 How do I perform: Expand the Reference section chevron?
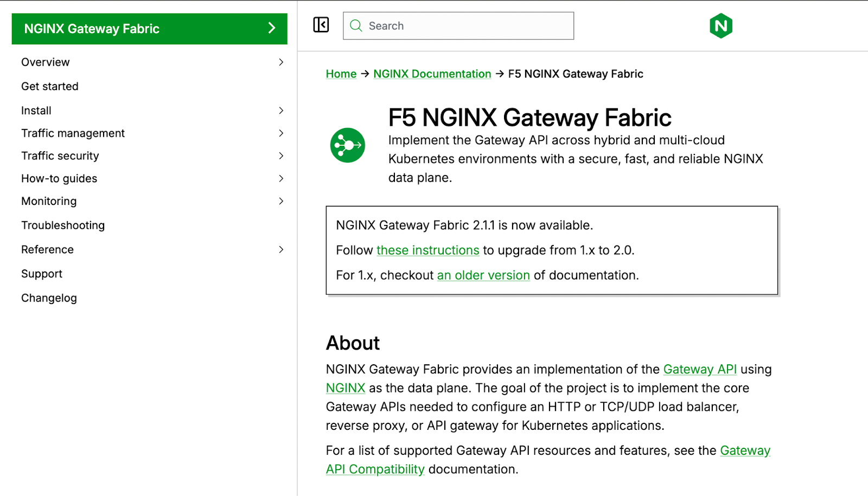[x=281, y=249]
